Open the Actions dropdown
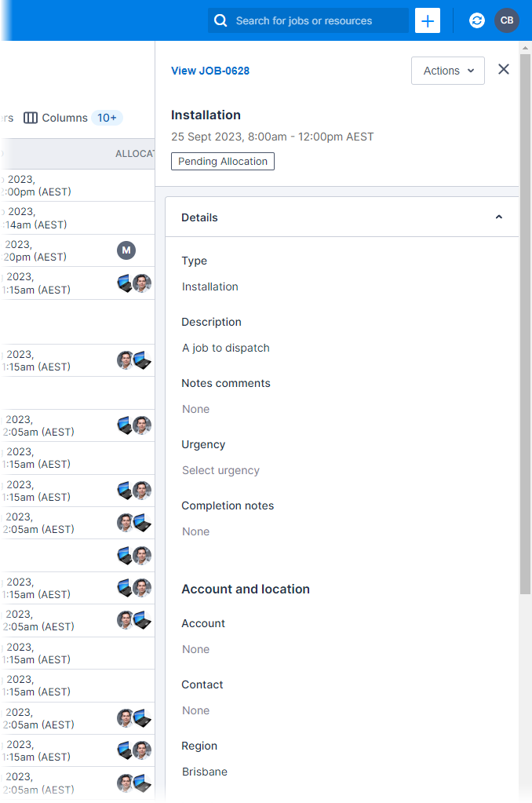 pyautogui.click(x=447, y=70)
